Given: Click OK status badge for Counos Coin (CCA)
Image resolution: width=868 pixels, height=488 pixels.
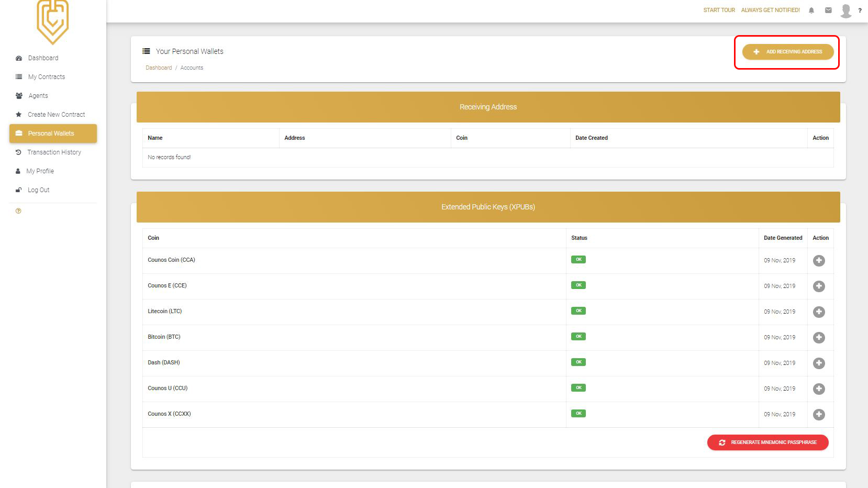Looking at the screenshot, I should [x=578, y=259].
